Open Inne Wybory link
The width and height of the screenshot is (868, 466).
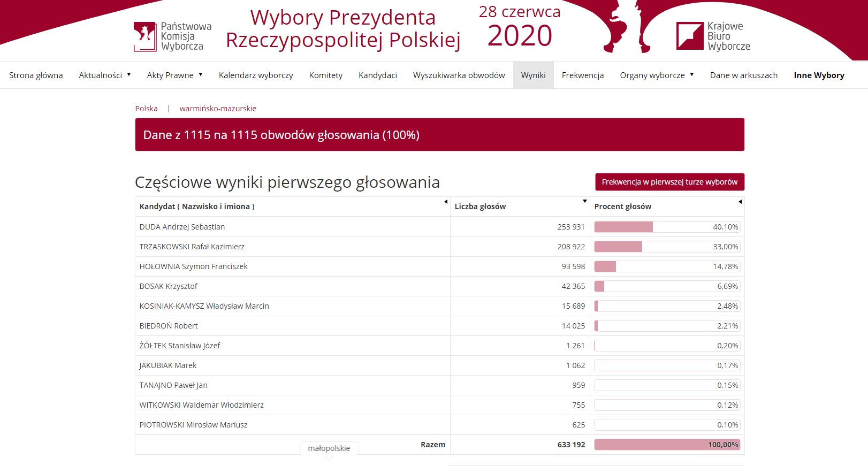click(x=819, y=75)
